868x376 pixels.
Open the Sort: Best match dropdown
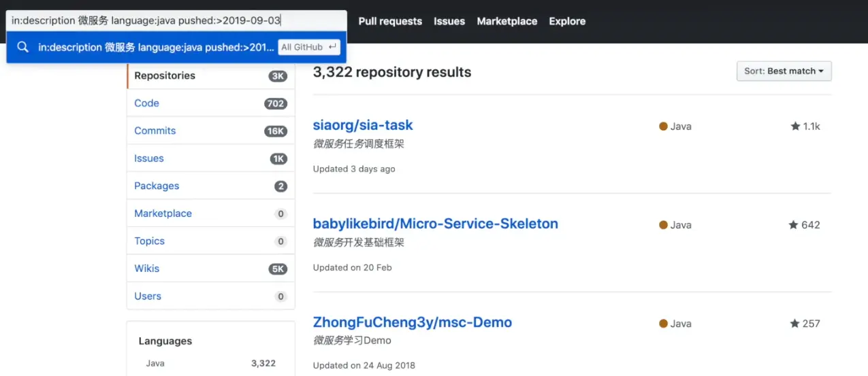click(784, 71)
